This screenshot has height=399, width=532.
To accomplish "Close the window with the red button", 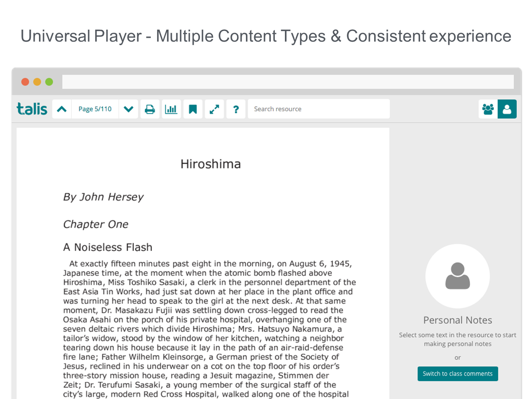I will [25, 82].
